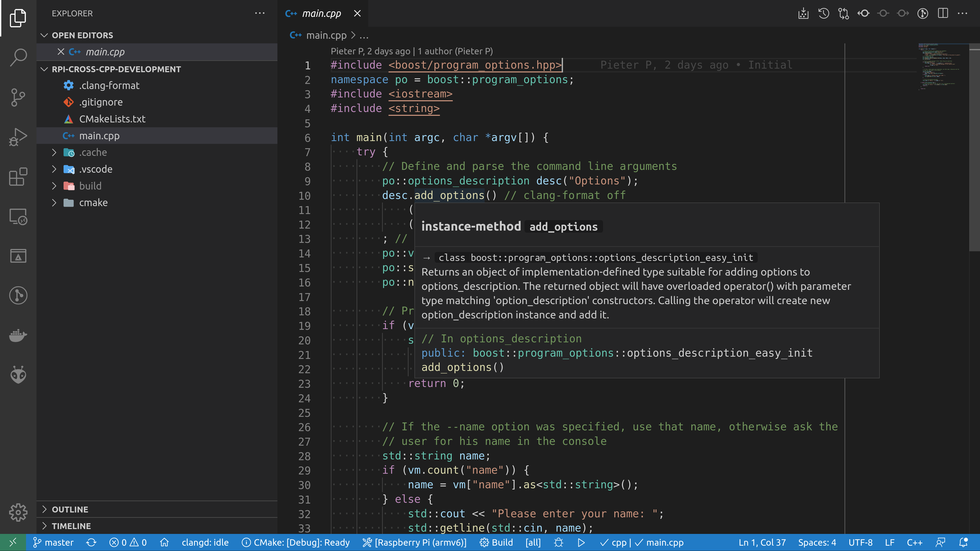Change end of line sequence LF
Screen dimensions: 980x551
(889, 543)
